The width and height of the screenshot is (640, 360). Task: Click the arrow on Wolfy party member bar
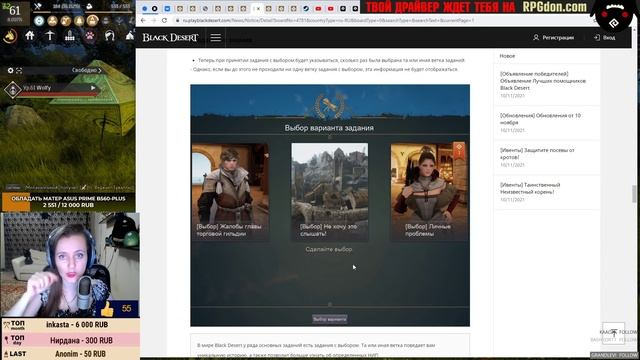click(x=93, y=88)
